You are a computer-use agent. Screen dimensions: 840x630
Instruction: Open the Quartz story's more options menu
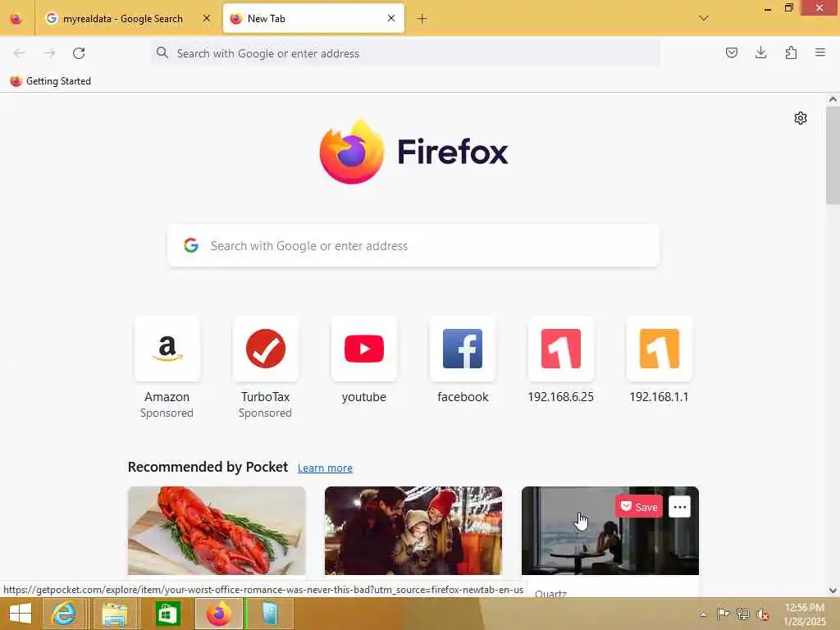679,507
